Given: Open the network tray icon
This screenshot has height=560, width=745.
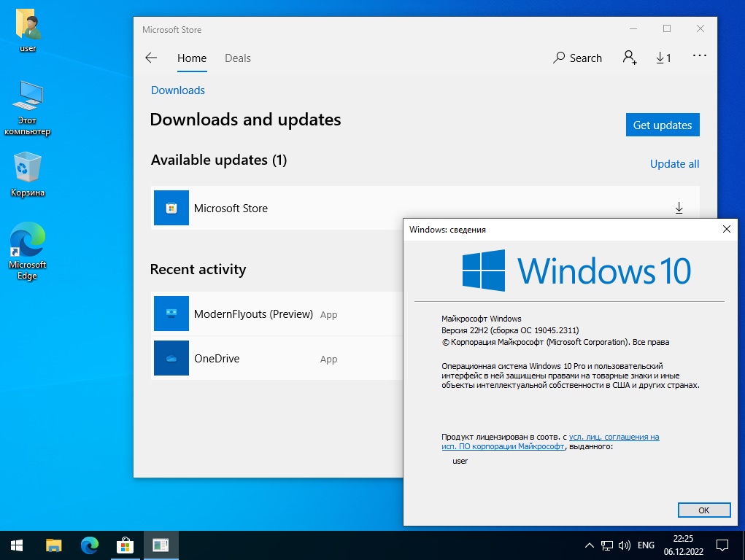Looking at the screenshot, I should point(607,545).
